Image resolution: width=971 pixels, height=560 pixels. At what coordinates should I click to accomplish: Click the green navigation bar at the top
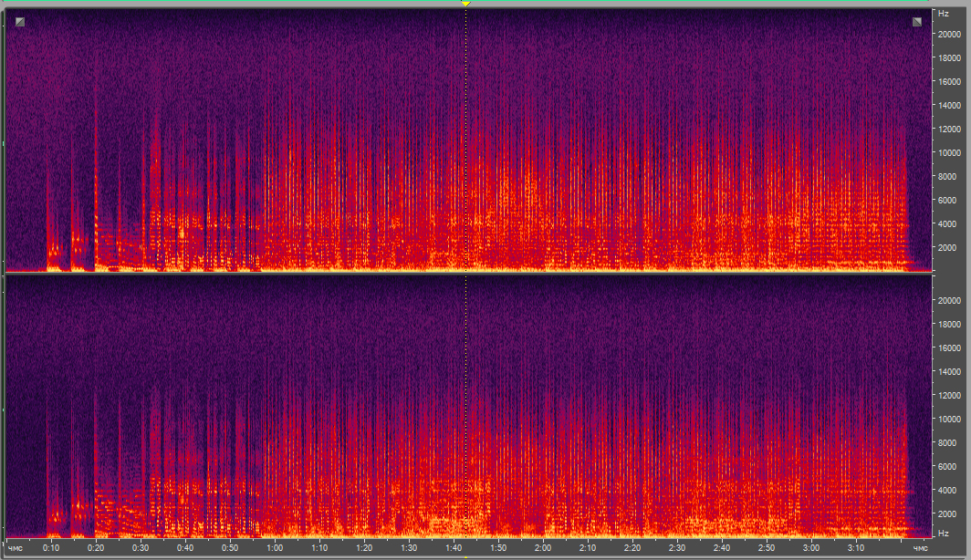coord(274,4)
